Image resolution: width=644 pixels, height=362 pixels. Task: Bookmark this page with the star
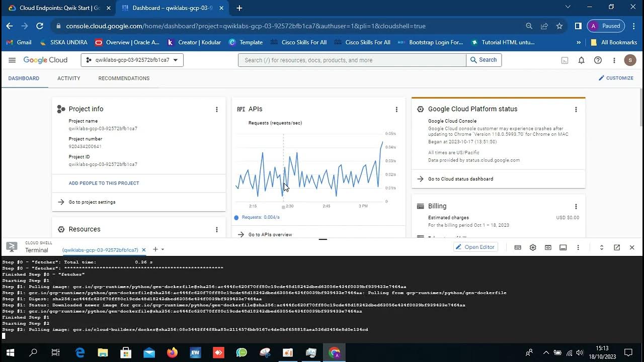click(x=559, y=26)
